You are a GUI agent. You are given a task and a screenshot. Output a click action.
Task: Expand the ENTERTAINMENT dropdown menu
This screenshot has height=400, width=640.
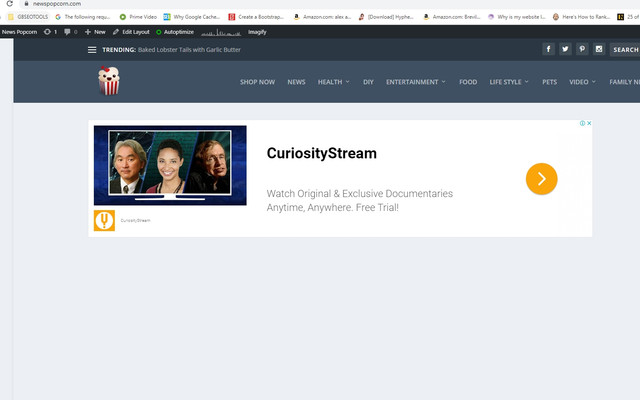point(416,82)
